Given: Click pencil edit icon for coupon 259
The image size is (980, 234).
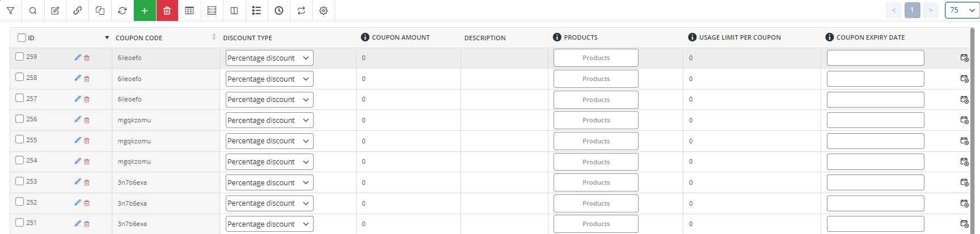Looking at the screenshot, I should coord(78,57).
